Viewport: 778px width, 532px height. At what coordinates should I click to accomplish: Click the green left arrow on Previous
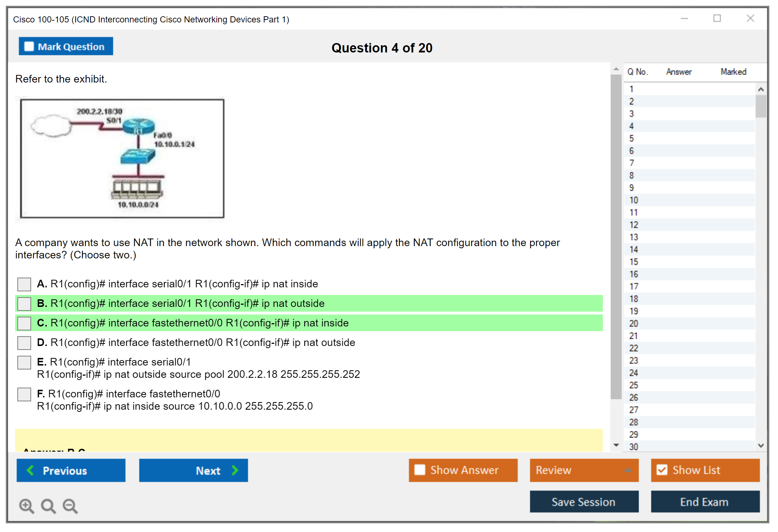pos(30,470)
